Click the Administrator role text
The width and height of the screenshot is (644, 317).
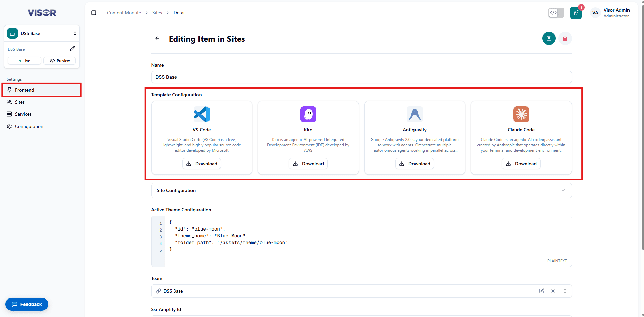coord(616,16)
